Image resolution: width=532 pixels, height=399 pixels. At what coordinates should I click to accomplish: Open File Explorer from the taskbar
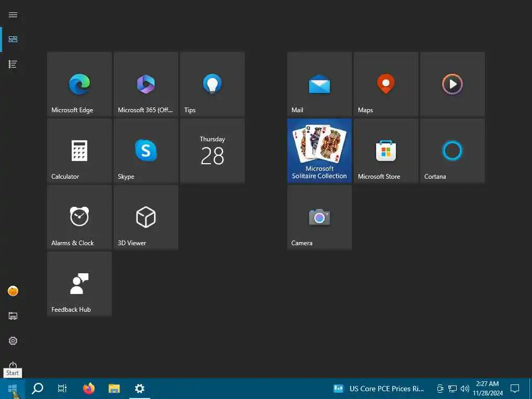click(114, 389)
